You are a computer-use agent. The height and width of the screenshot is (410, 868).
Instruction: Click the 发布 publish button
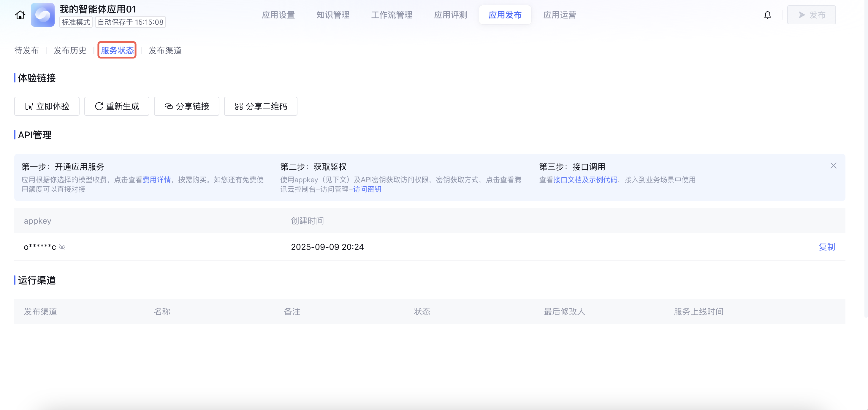(811, 15)
